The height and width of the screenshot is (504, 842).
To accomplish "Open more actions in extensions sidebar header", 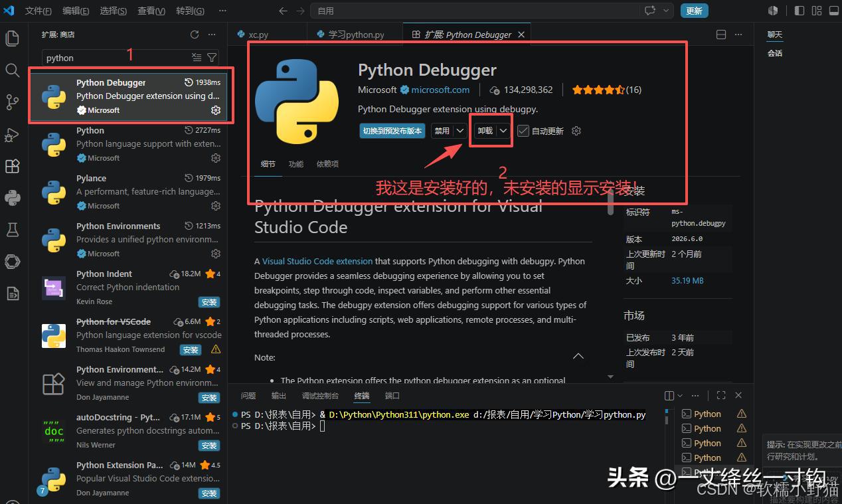I will (x=212, y=35).
